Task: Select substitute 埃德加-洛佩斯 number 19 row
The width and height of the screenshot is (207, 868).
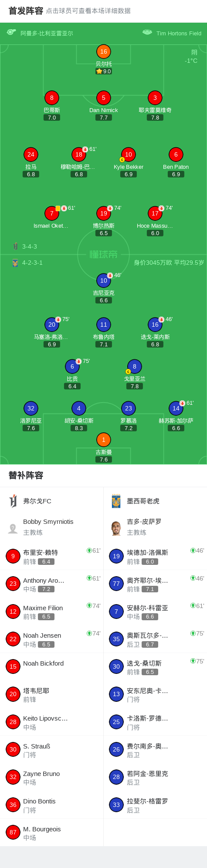Action: point(155,556)
